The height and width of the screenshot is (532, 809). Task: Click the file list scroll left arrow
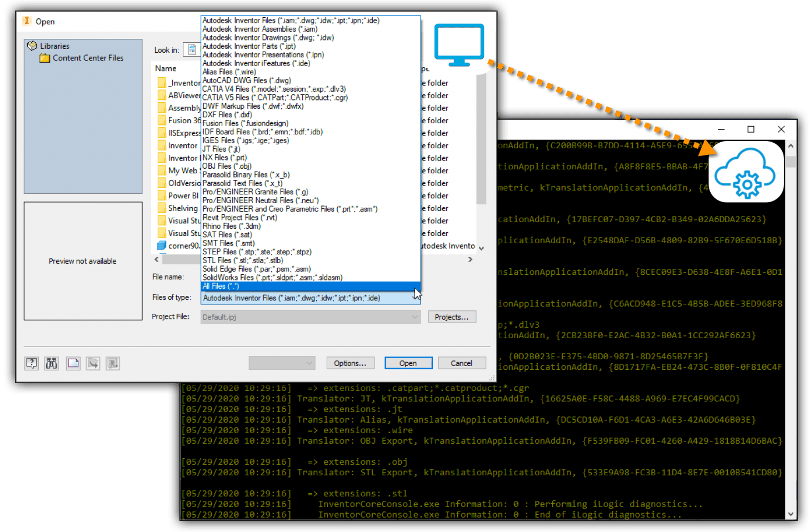pyautogui.click(x=157, y=259)
